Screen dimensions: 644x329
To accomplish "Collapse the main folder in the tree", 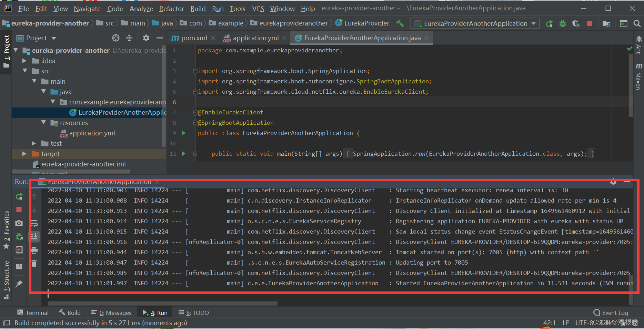I will pyautogui.click(x=34, y=81).
